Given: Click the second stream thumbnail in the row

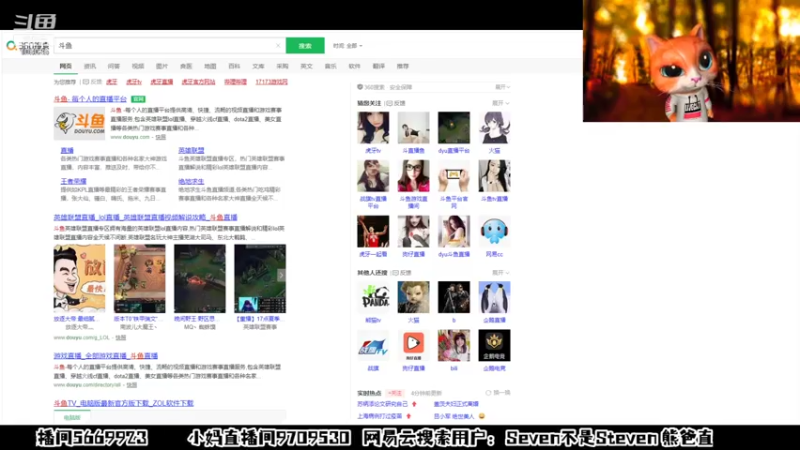Looking at the screenshot, I should click(x=140, y=278).
